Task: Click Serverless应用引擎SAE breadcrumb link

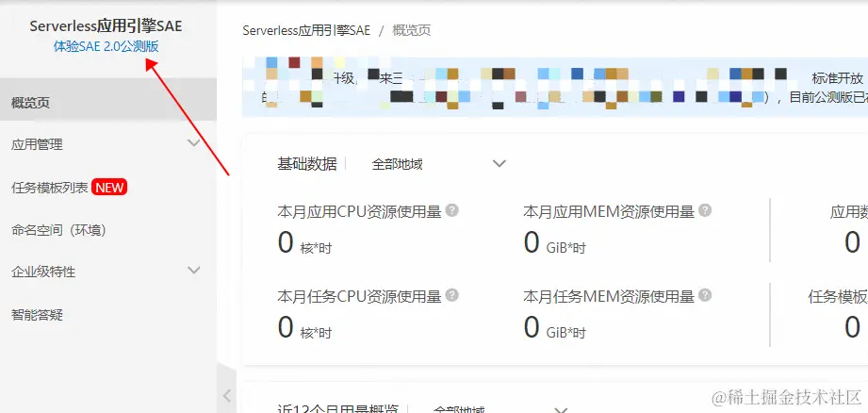Action: pos(306,30)
